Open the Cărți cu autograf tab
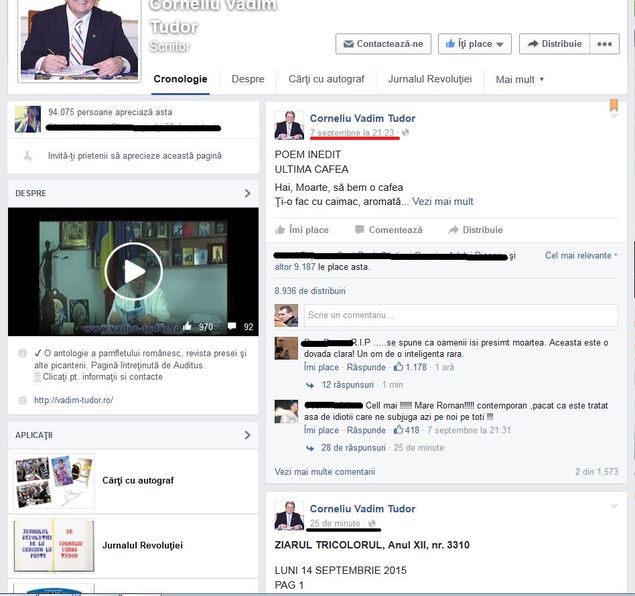This screenshot has height=596, width=635. [326, 79]
